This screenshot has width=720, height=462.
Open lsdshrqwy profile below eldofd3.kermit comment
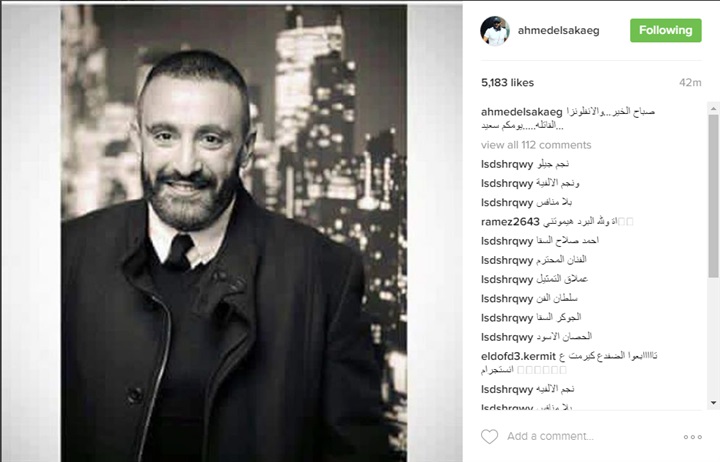point(507,389)
